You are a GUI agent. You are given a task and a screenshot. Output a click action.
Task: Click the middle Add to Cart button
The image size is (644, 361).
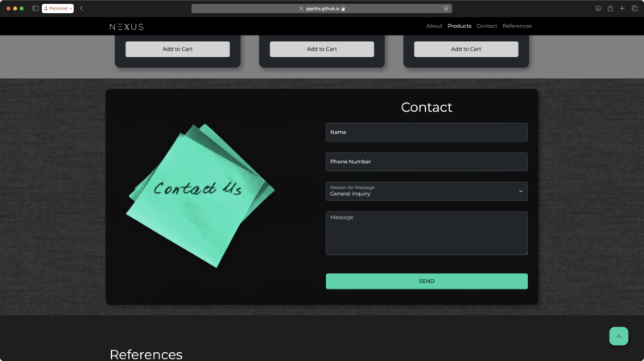click(x=321, y=49)
